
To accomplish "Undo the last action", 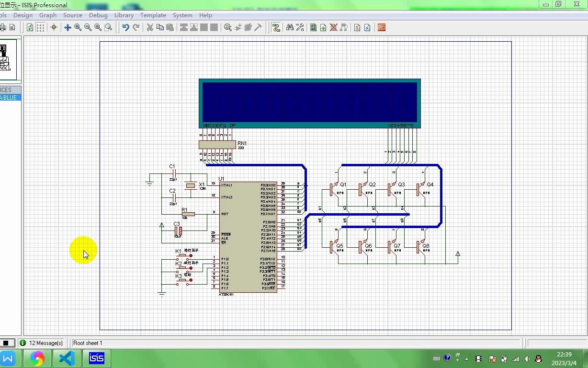I will click(x=125, y=28).
